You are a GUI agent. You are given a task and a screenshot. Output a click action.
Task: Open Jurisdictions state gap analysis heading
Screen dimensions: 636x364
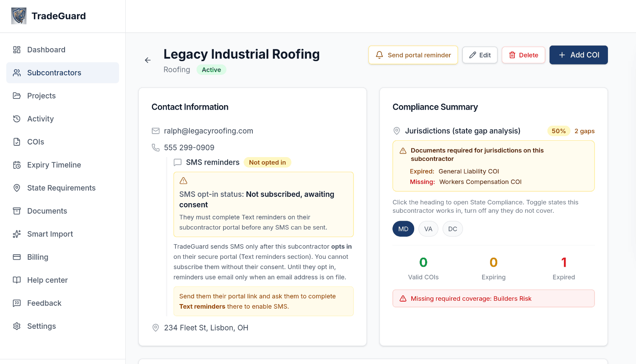462,131
